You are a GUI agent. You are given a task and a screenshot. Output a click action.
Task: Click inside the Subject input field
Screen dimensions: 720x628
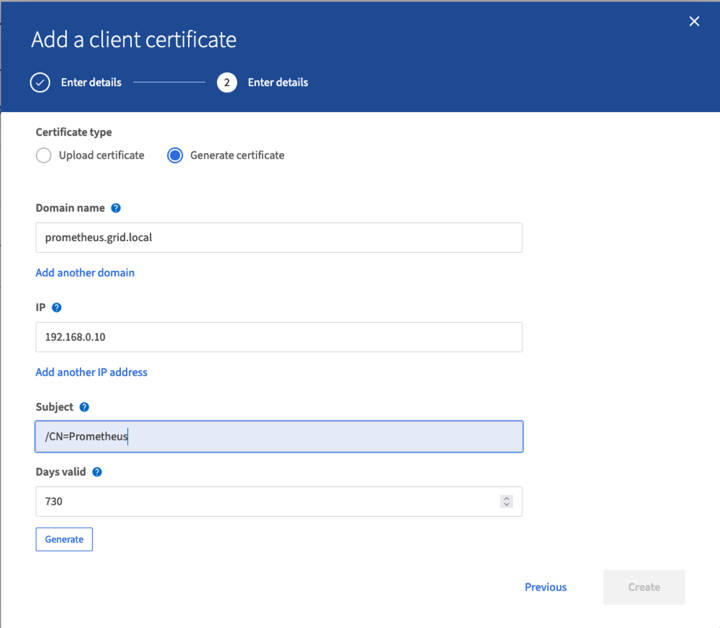pos(278,436)
